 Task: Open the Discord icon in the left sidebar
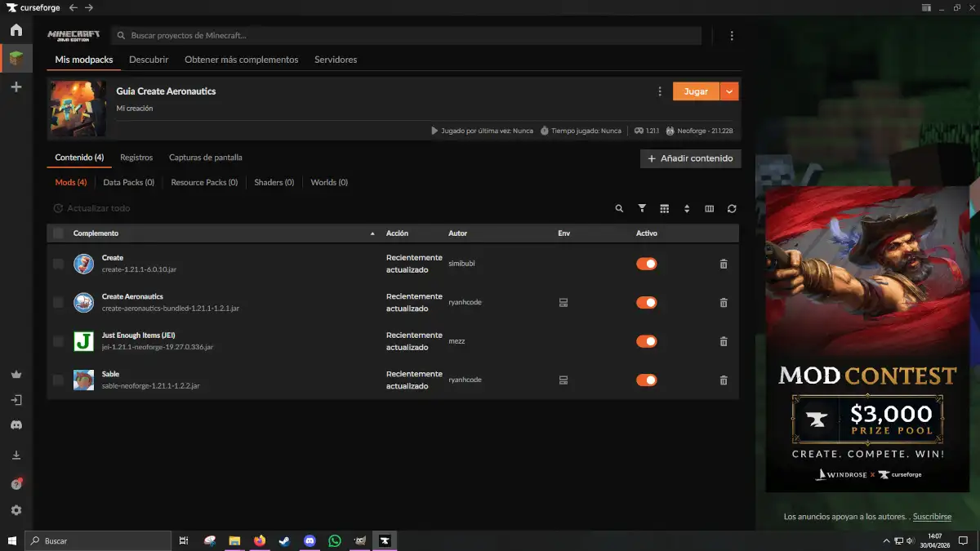tap(16, 424)
